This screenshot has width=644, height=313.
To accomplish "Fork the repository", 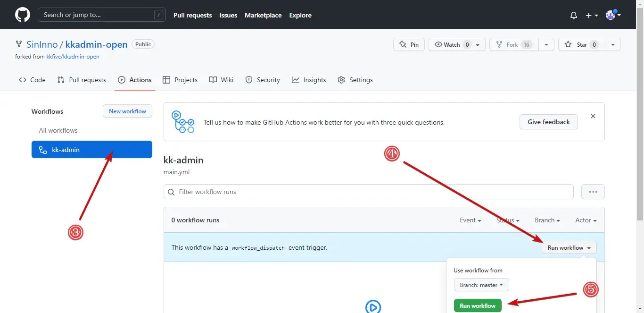I will [x=513, y=44].
